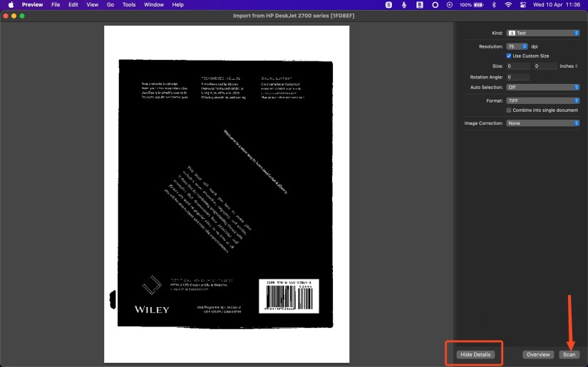Click the Rotation Angle field

pos(518,77)
